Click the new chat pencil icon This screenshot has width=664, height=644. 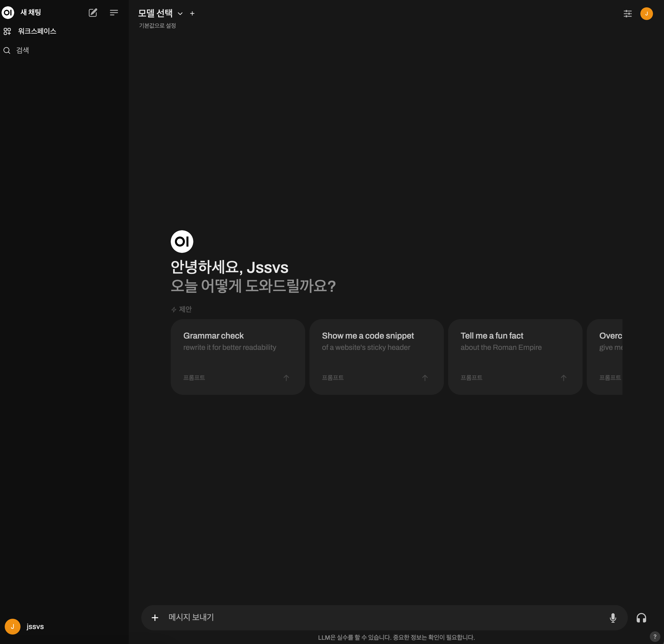pyautogui.click(x=93, y=13)
